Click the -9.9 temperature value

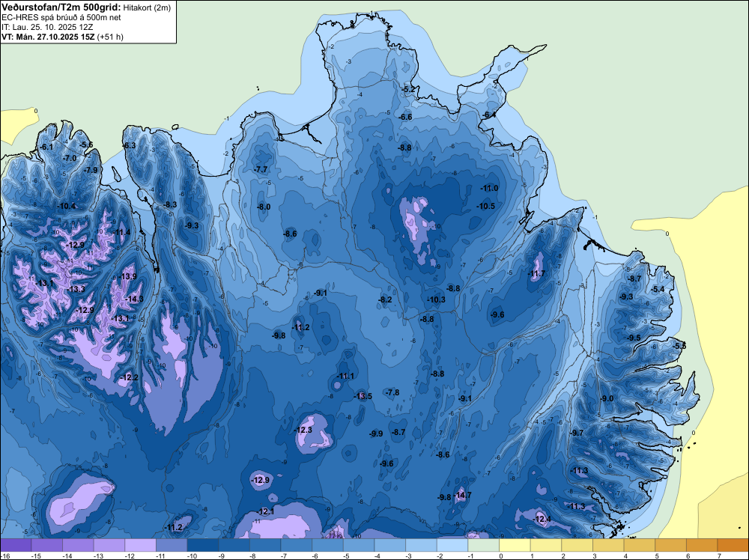[x=376, y=434]
